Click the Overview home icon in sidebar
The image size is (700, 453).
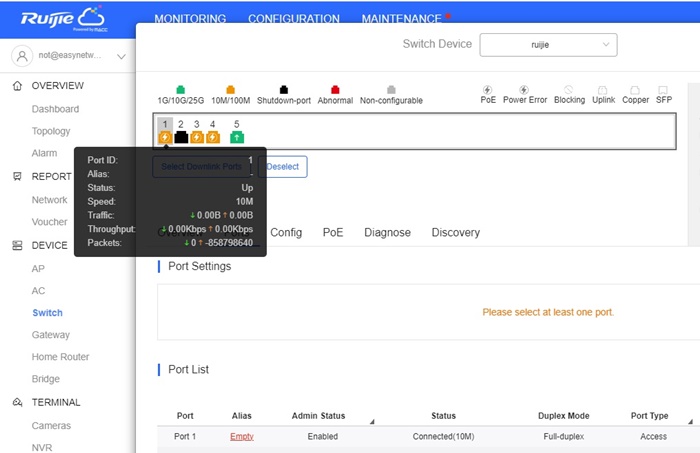17,86
